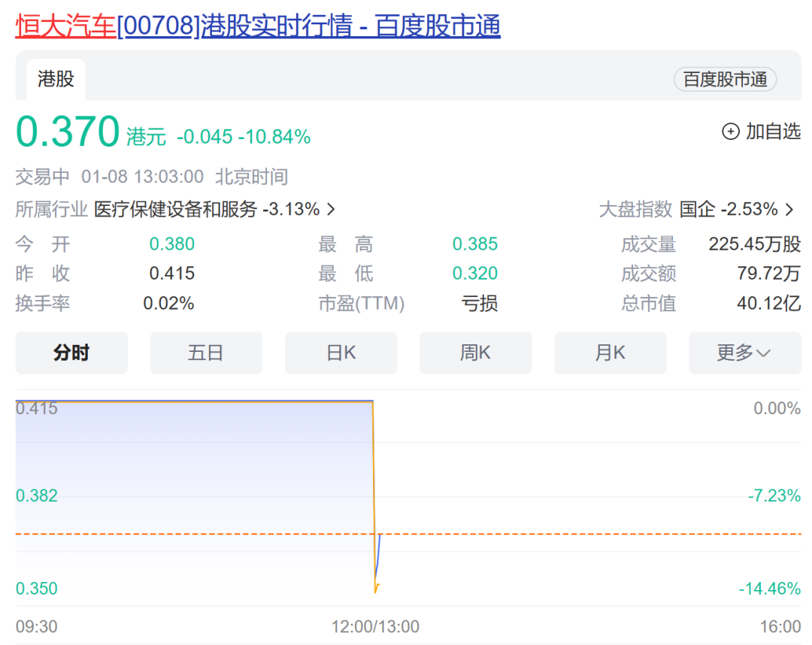Click the current price 0.370
Viewport: 812px width, 645px height.
(68, 132)
